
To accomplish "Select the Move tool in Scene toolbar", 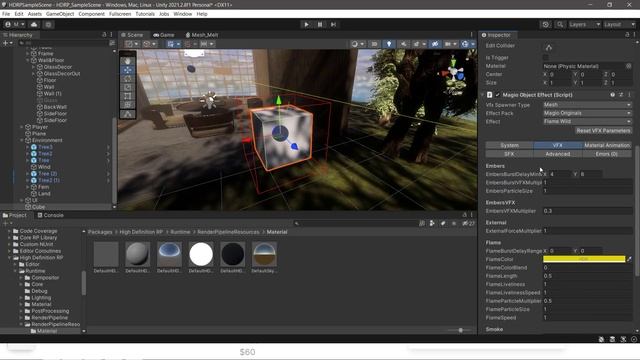I will pyautogui.click(x=128, y=70).
